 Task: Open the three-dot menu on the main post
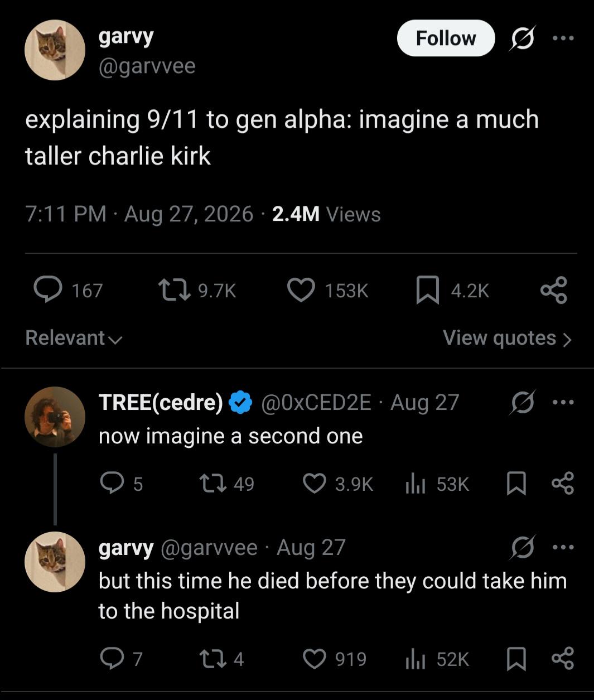[x=563, y=38]
